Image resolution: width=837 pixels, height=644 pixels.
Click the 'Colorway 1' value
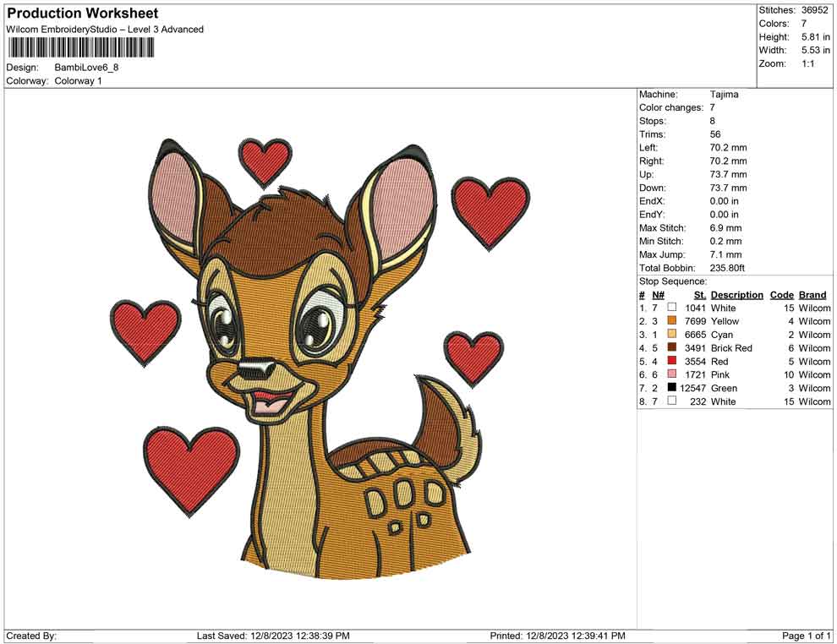pyautogui.click(x=78, y=81)
